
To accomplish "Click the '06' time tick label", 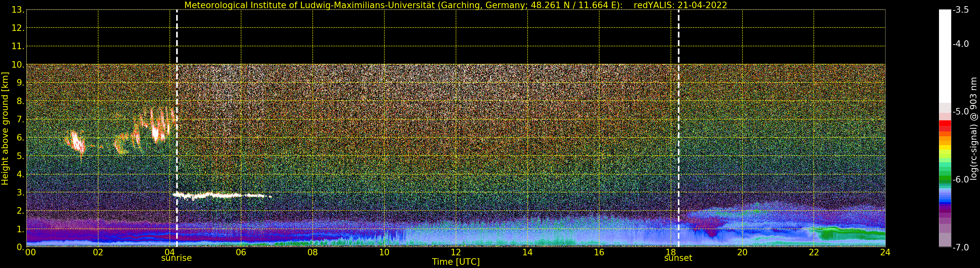I will click(241, 252).
